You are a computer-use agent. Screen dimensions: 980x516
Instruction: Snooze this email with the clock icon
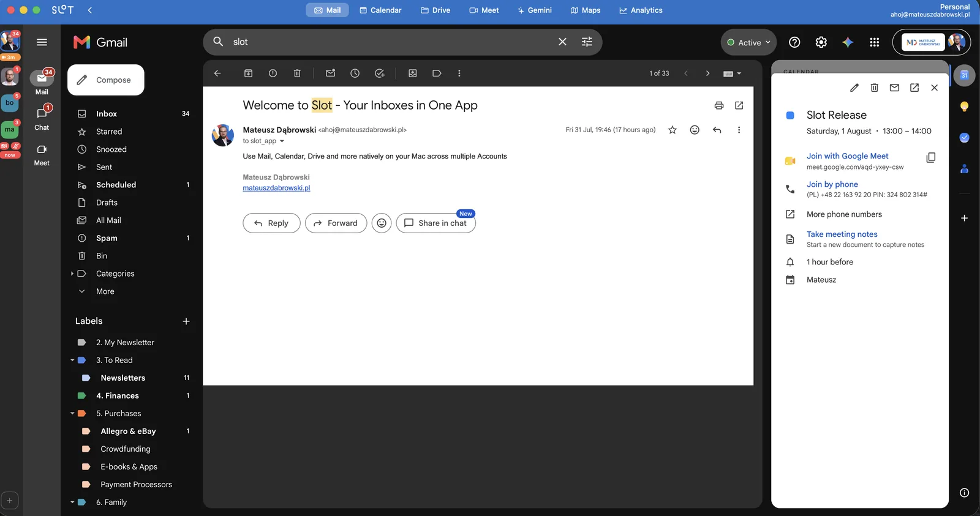[355, 73]
